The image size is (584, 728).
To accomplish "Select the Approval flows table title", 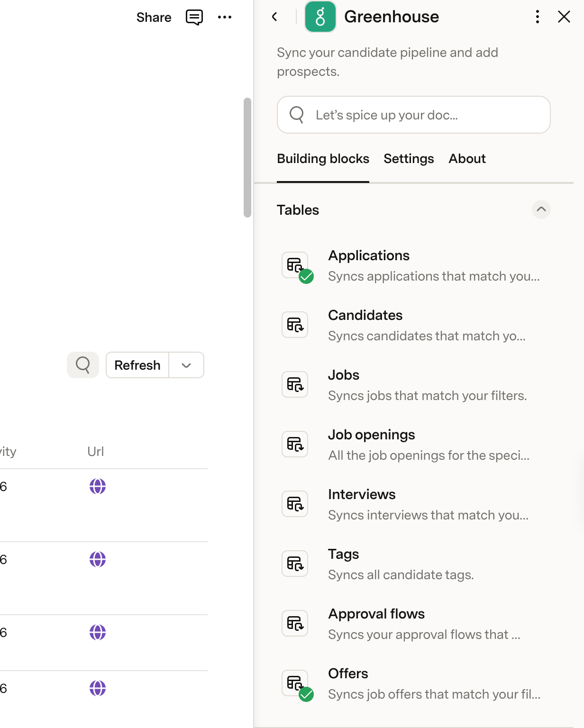I will tap(376, 614).
